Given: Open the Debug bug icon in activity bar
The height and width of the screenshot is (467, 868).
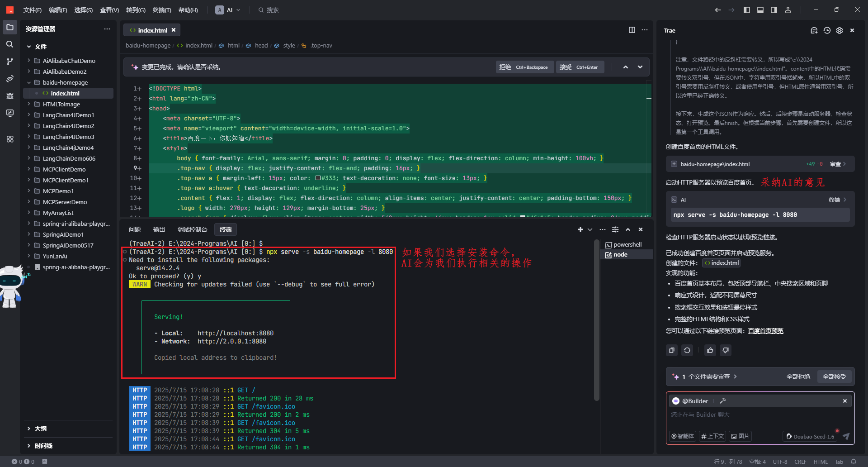Looking at the screenshot, I should coord(10,96).
